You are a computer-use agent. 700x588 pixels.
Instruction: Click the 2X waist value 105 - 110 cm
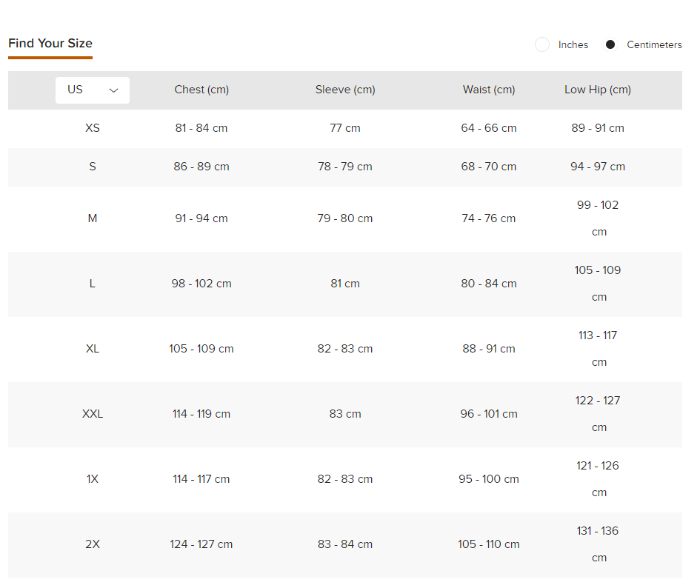489,544
